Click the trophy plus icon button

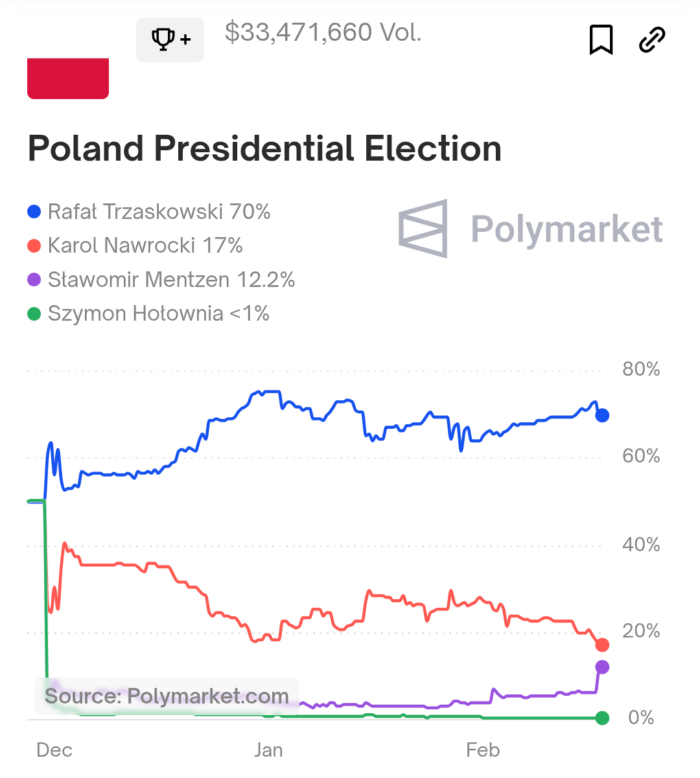(170, 40)
